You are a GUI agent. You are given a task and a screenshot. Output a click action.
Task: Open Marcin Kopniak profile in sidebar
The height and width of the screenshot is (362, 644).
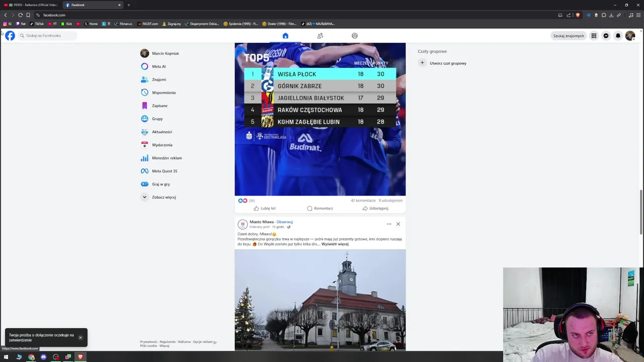pos(159,53)
